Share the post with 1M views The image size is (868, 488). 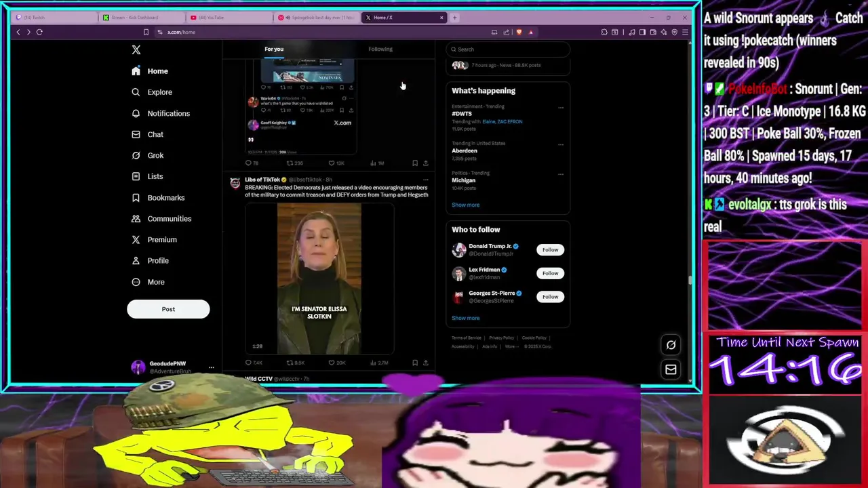pyautogui.click(x=425, y=163)
